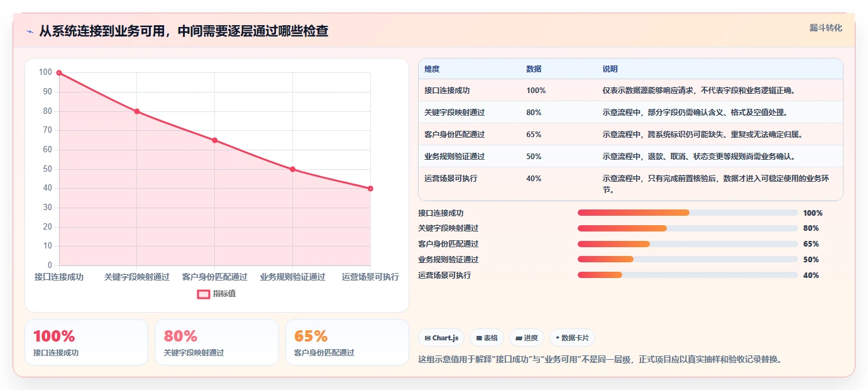The image size is (868, 390).
Task: Click the 65% stat card
Action: 347,342
